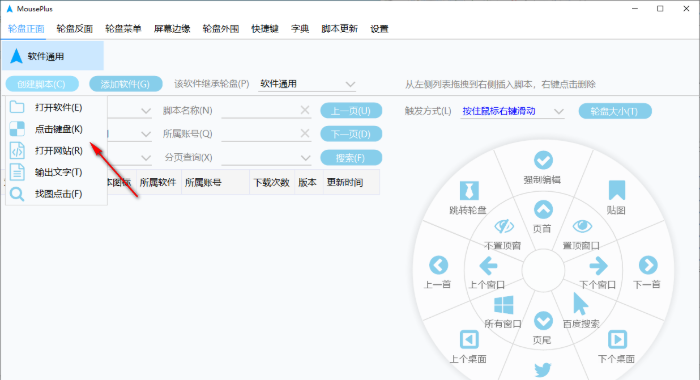
Task: Open the 屏幕边缘 tab
Action: (172, 29)
